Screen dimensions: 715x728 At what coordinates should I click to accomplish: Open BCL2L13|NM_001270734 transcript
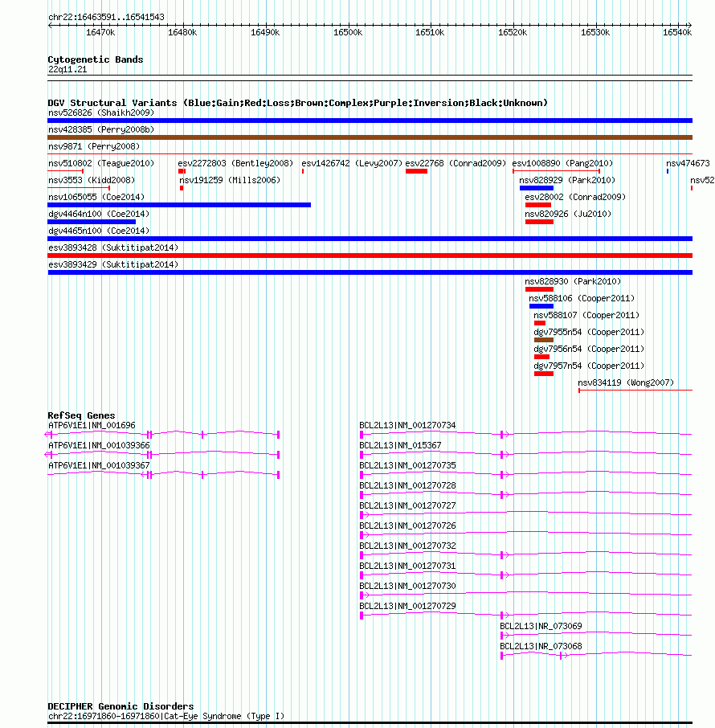click(407, 425)
